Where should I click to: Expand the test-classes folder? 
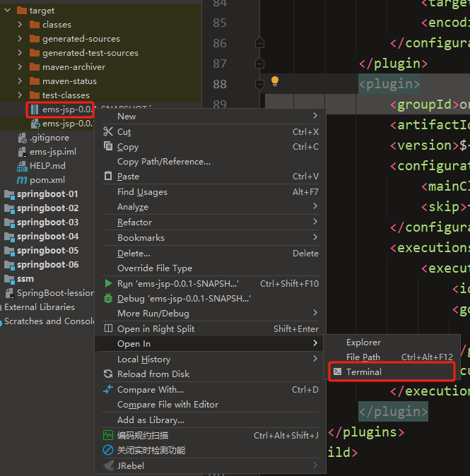pyautogui.click(x=20, y=95)
